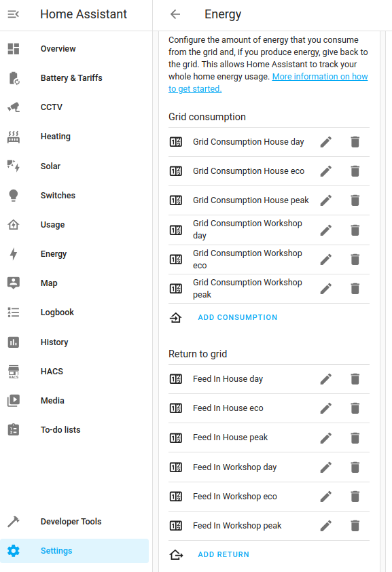Open Energy in the sidebar
This screenshot has height=572, width=392.
point(74,253)
